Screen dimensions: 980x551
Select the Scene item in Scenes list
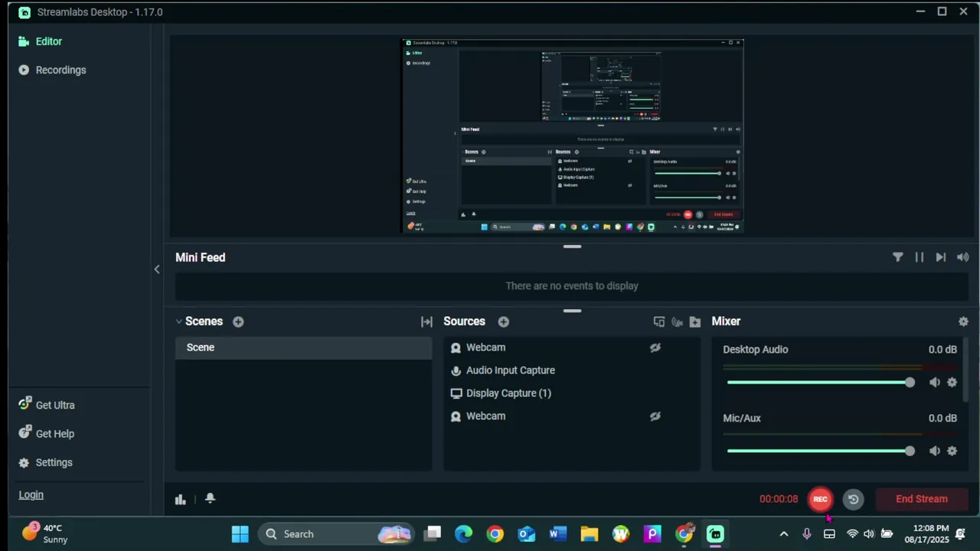click(303, 347)
